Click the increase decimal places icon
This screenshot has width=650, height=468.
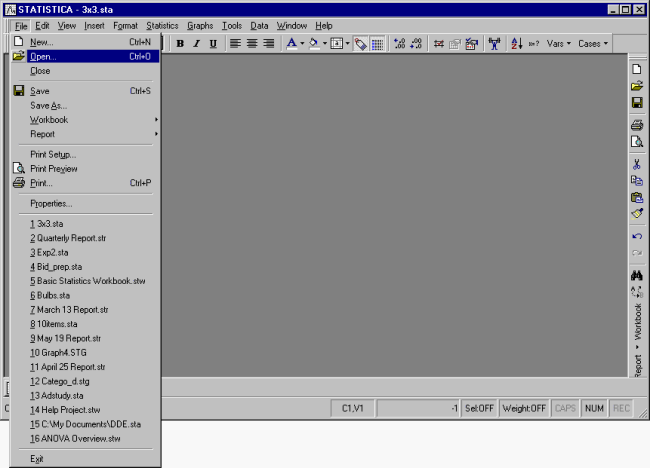pyautogui.click(x=400, y=44)
